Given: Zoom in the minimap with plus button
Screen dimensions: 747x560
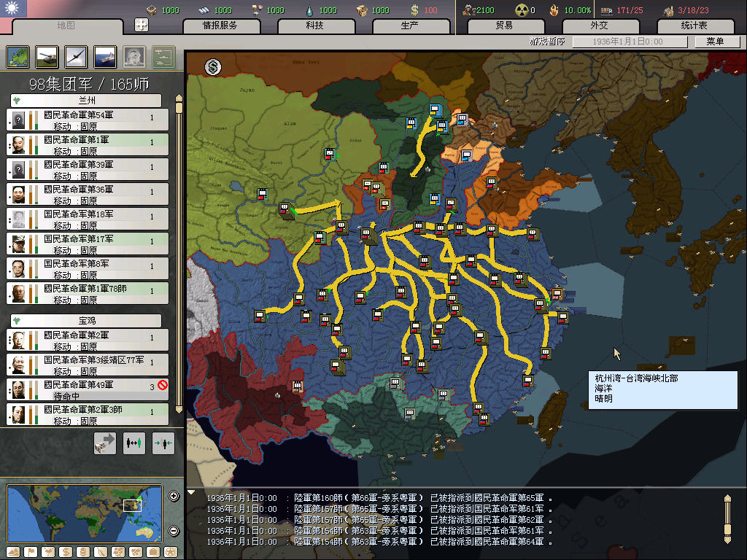Looking at the screenshot, I should coord(174,497).
